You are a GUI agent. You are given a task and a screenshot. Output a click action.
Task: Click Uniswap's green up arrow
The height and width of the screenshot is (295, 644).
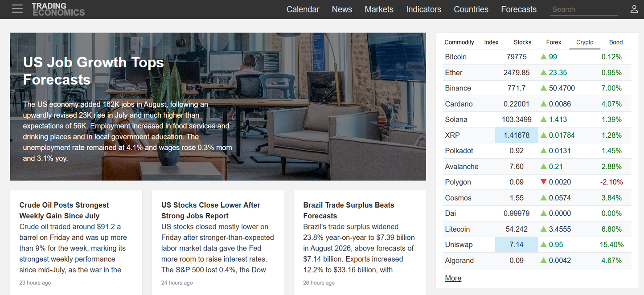pyautogui.click(x=543, y=245)
